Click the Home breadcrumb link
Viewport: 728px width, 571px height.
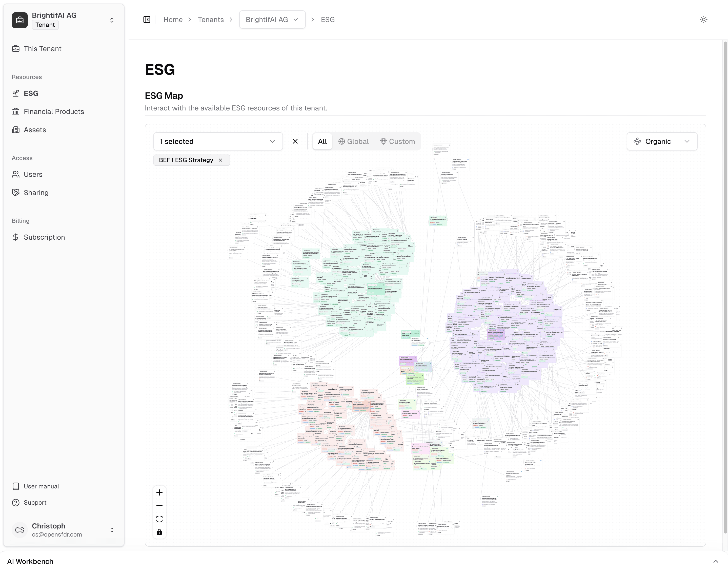pyautogui.click(x=173, y=20)
